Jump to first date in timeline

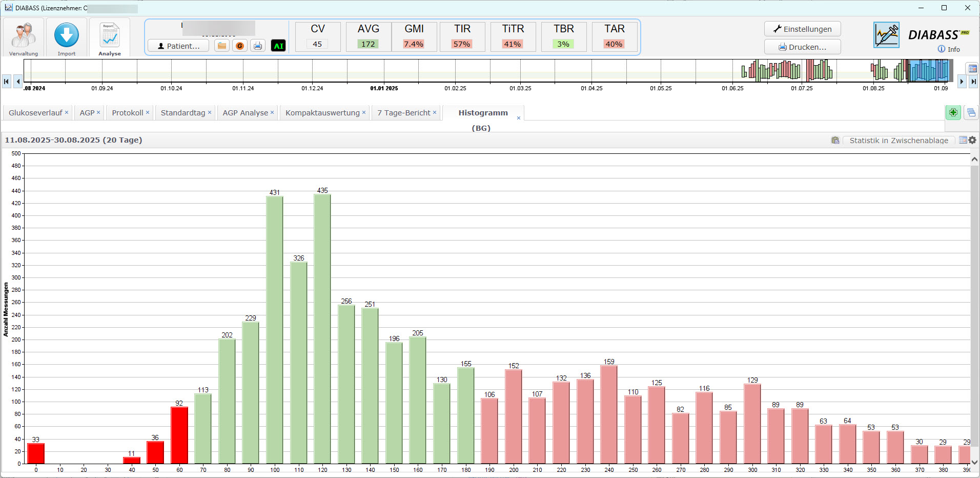6,81
